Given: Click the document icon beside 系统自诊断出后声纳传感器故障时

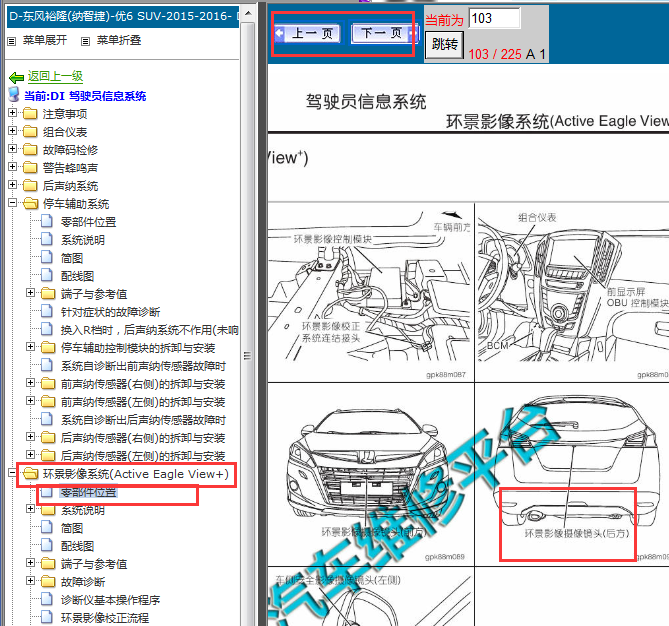Looking at the screenshot, I should [47, 419].
